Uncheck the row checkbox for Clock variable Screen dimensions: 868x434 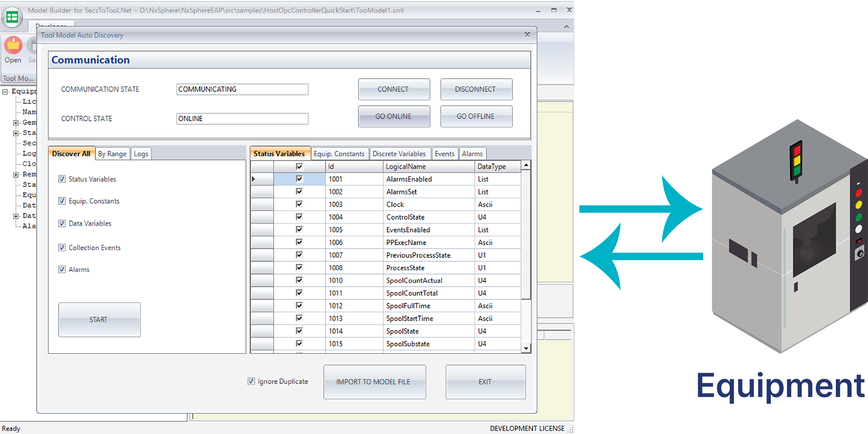[299, 204]
